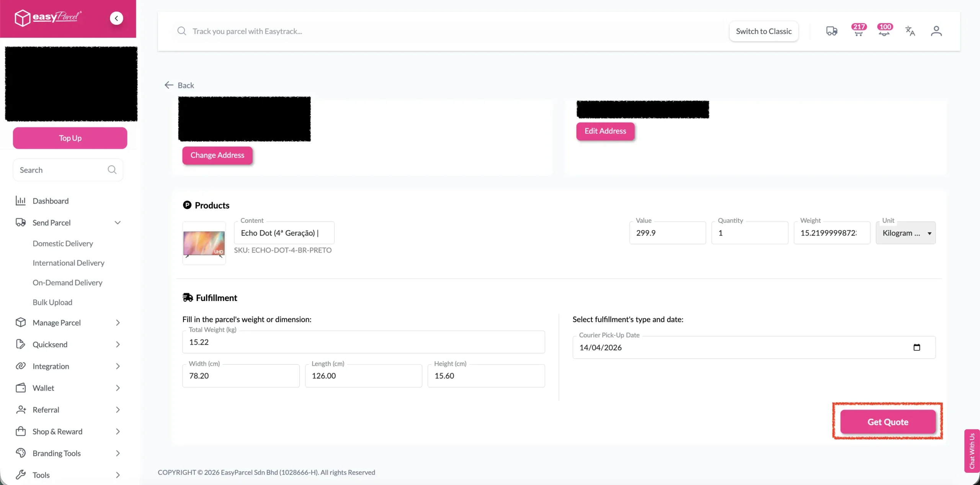Collapse the Send Parcel submenu chevron
The height and width of the screenshot is (485, 980).
click(x=118, y=223)
